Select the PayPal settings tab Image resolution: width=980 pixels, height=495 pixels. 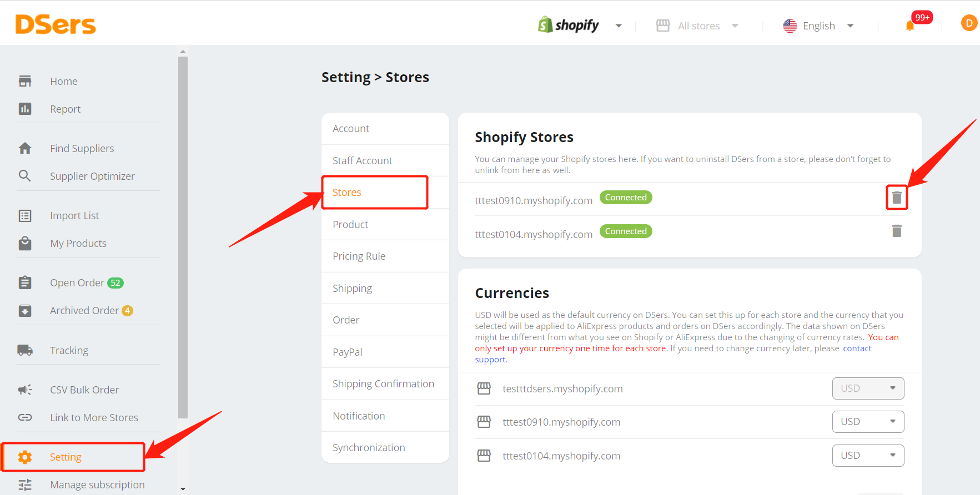pyautogui.click(x=385, y=352)
